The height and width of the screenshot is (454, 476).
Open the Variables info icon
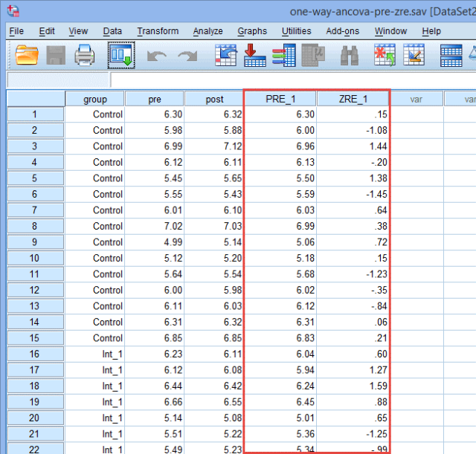[283, 55]
